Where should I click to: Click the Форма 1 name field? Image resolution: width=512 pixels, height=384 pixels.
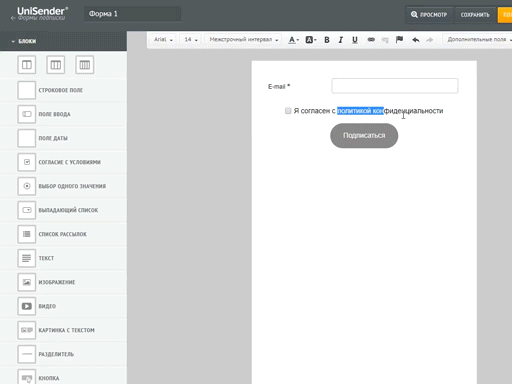tap(133, 14)
